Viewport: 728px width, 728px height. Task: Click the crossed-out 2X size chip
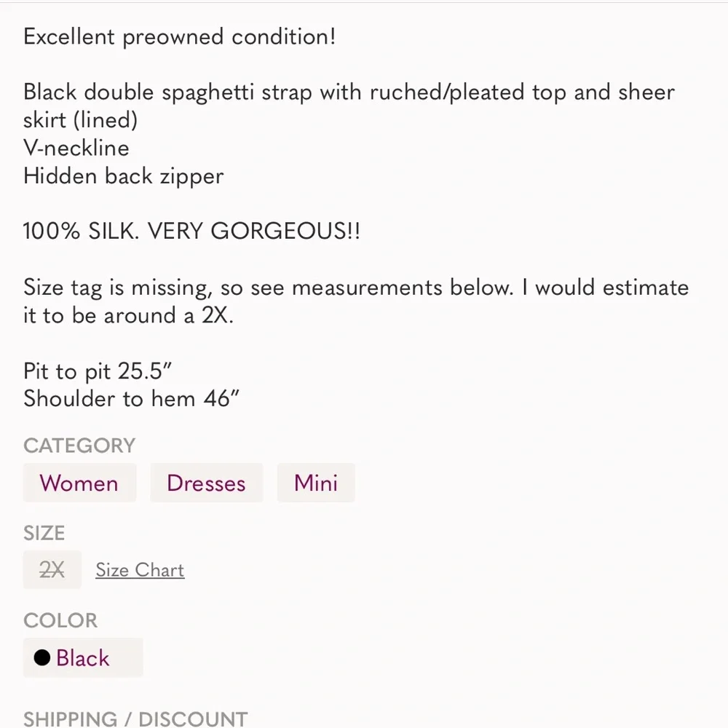[52, 570]
